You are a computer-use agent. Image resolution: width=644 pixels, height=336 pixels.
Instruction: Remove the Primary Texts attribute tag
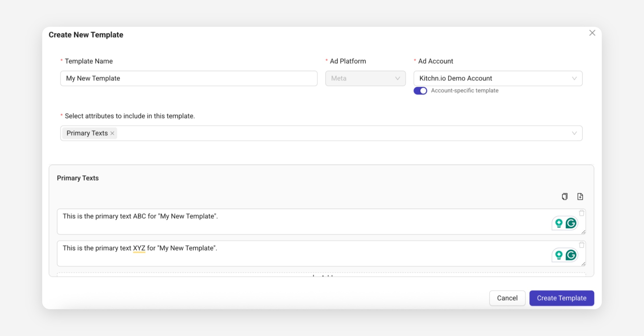point(112,133)
